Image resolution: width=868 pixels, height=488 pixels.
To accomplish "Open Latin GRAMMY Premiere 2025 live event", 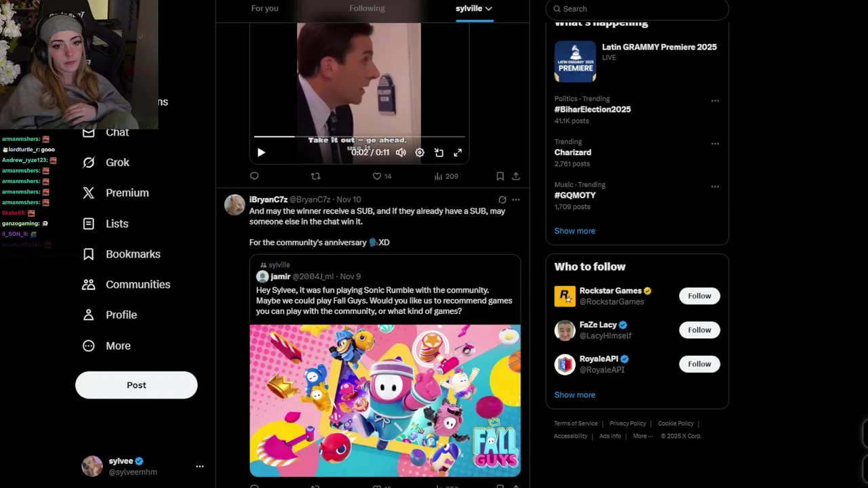I will pyautogui.click(x=637, y=61).
